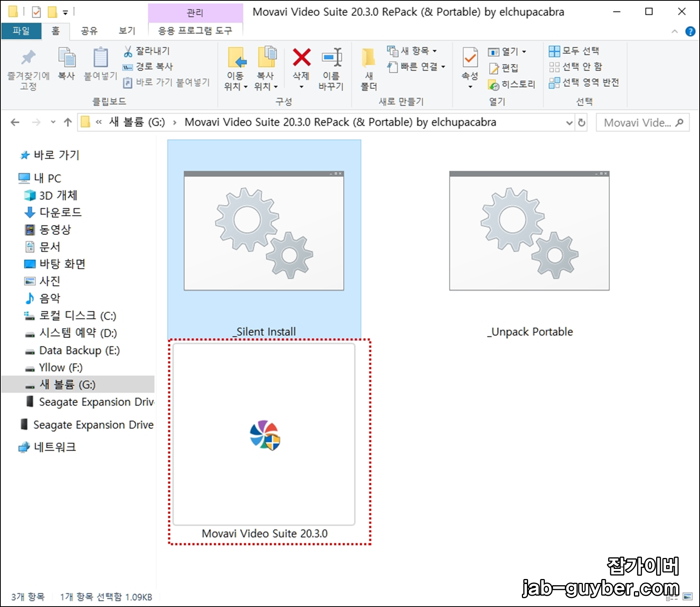Image resolution: width=700 pixels, height=607 pixels.
Task: Go up one folder level
Action: (68, 122)
